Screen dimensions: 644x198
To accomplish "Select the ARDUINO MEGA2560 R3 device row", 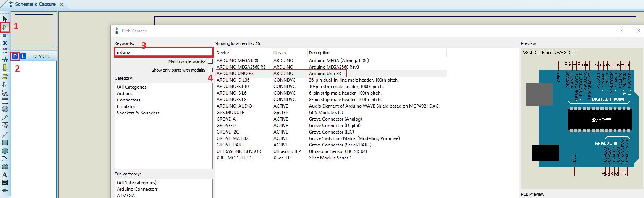I will click(x=331, y=67).
